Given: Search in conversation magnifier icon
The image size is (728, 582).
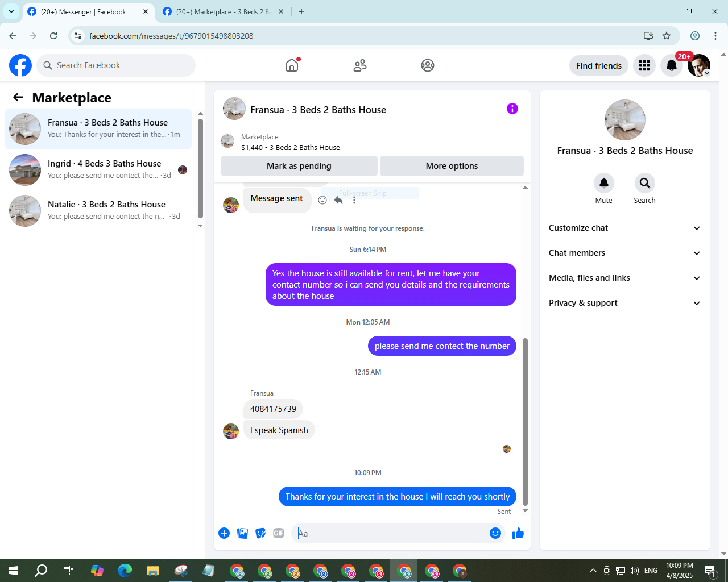Looking at the screenshot, I should point(644,183).
